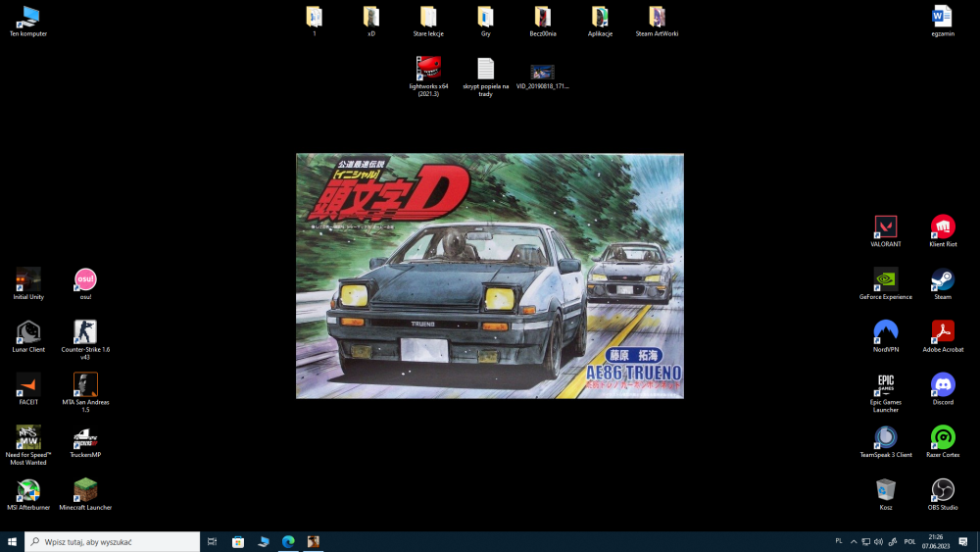
Task: Select the osu! game shortcut
Action: 85,283
